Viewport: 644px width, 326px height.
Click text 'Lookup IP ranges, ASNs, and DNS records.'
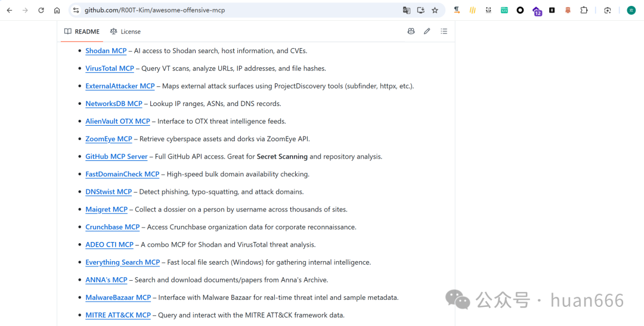tap(215, 104)
